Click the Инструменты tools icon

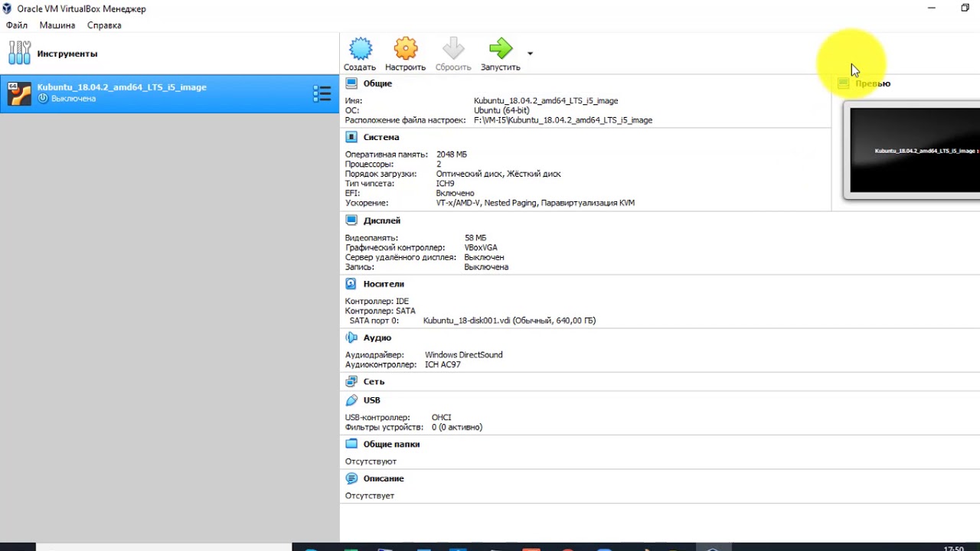[x=19, y=53]
